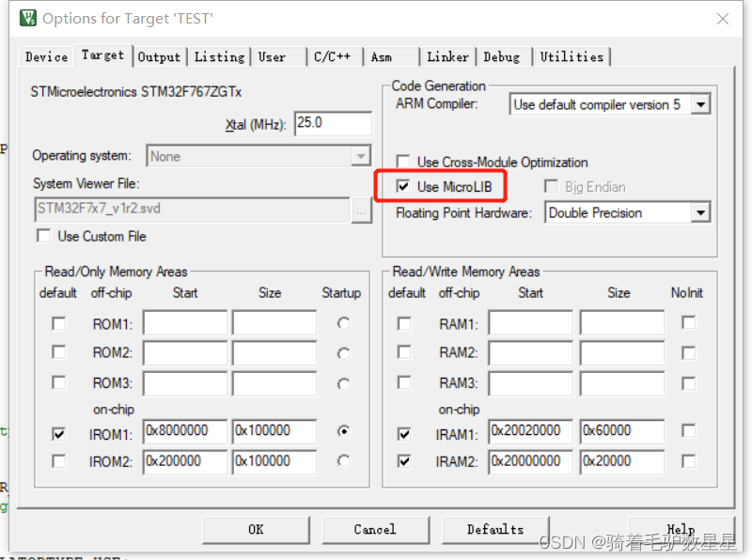Screen dimensions: 752x560
Task: Click the ROM2 Start field
Action: [185, 353]
